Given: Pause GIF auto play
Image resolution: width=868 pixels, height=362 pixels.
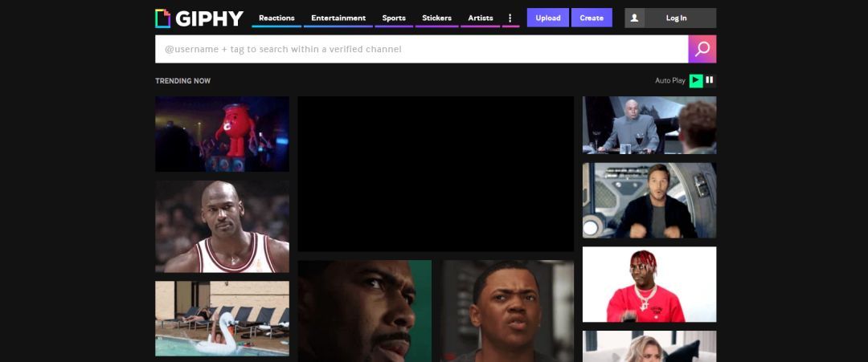Looking at the screenshot, I should click(x=710, y=80).
